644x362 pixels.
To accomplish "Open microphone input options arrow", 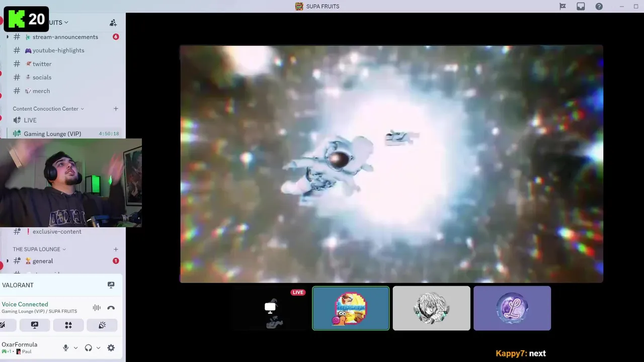I will (x=76, y=348).
